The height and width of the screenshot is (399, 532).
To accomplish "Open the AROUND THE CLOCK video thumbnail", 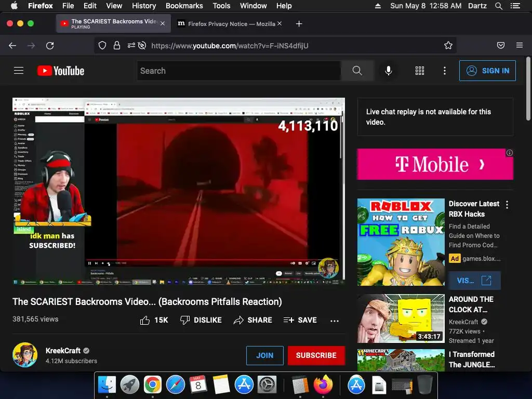I will (x=401, y=318).
